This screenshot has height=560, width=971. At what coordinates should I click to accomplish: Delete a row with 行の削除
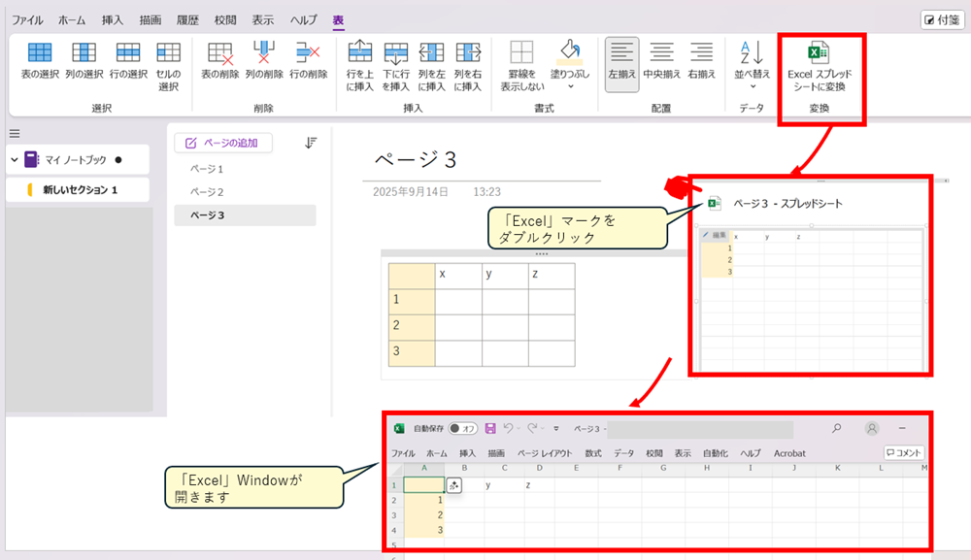coord(308,52)
